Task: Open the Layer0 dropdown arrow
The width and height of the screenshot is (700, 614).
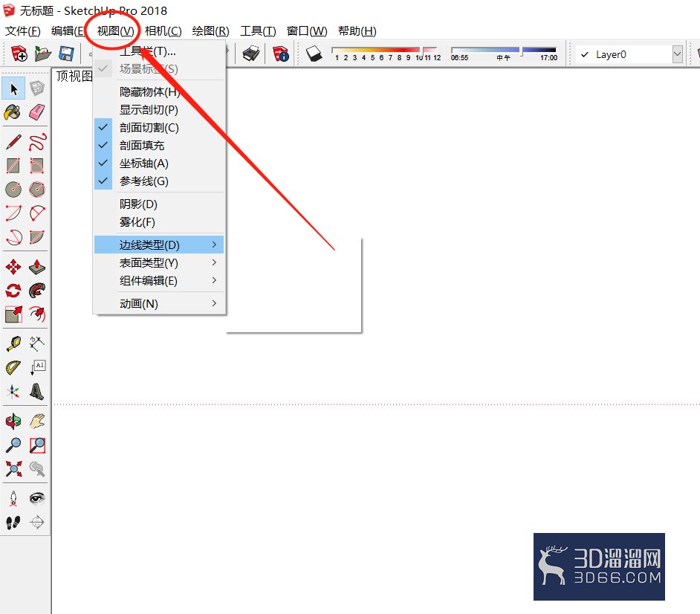Action: 677,54
